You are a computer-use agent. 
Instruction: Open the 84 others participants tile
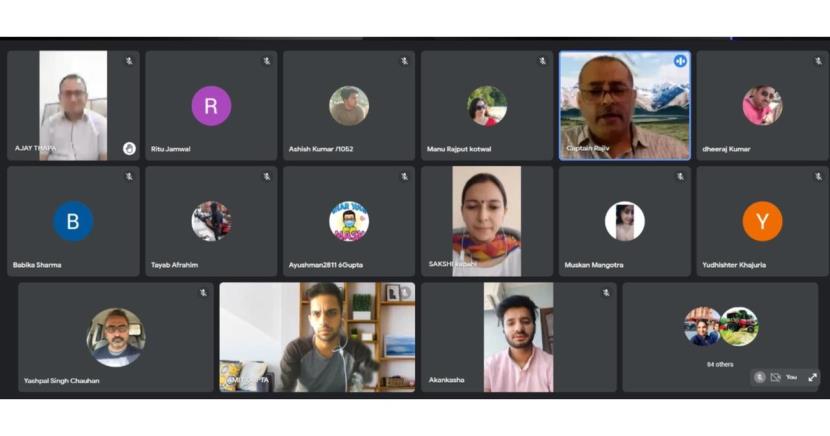720,337
